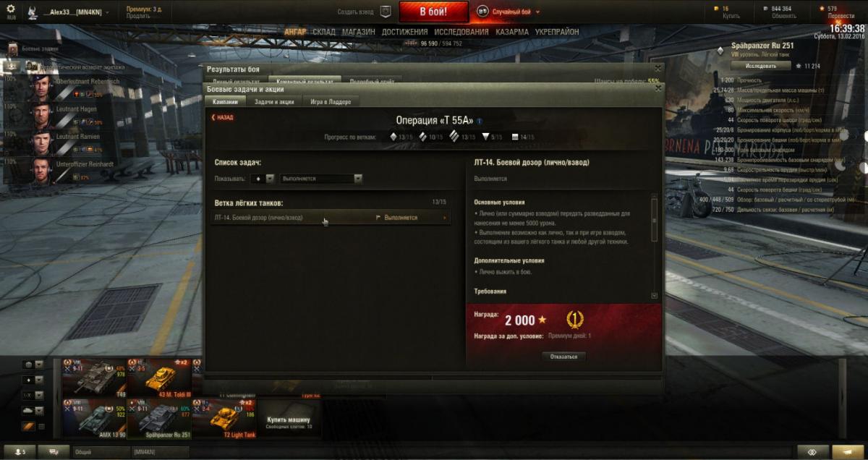
Task: Open the chat channels speech-bubble button
Action: click(54, 451)
